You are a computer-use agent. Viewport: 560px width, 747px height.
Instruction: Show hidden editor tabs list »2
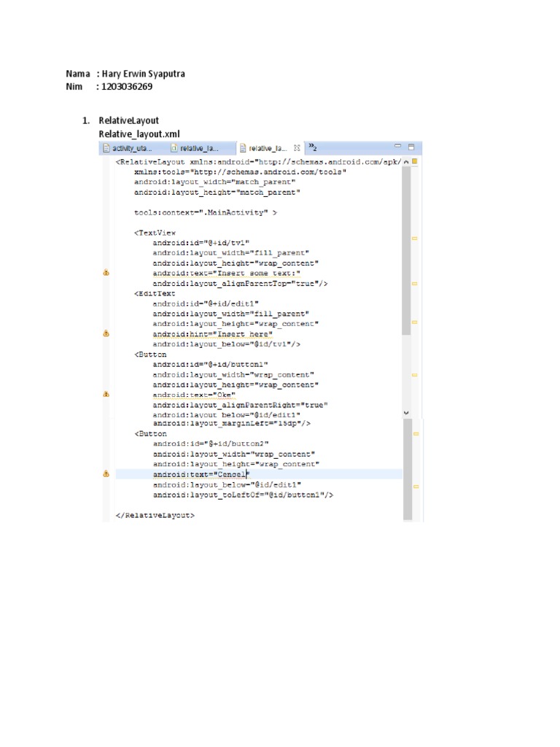coord(312,147)
